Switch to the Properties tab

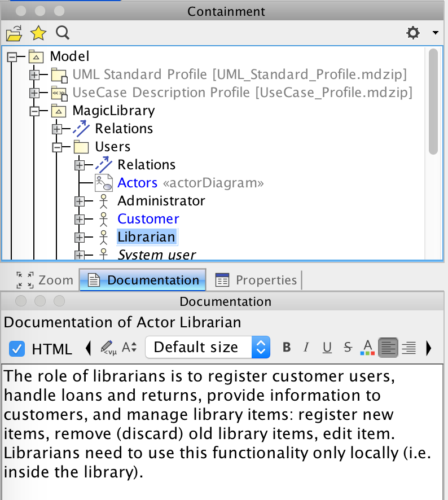257,280
